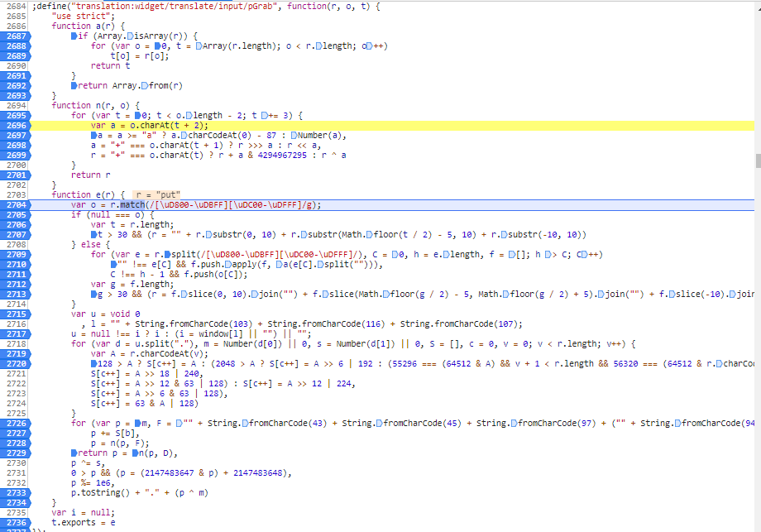Image resolution: width=761 pixels, height=532 pixels.
Task: Click the 'return t' statement on line 2690
Action: click(110, 65)
